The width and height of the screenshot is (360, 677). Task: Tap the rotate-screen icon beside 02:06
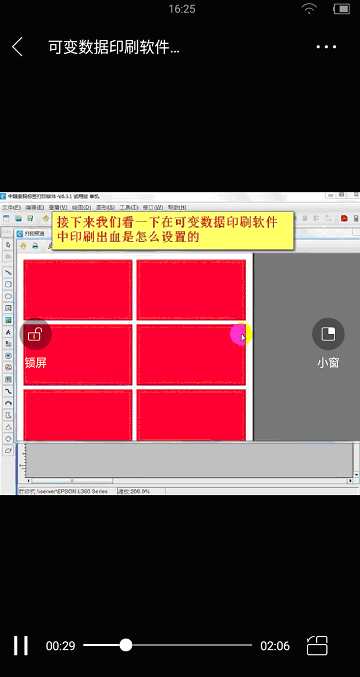(x=317, y=645)
